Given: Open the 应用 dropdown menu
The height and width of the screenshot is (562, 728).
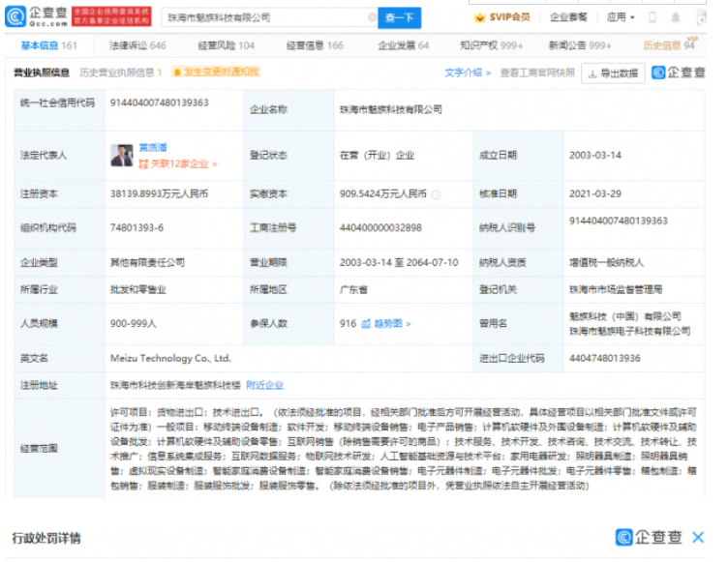Looking at the screenshot, I should (621, 17).
